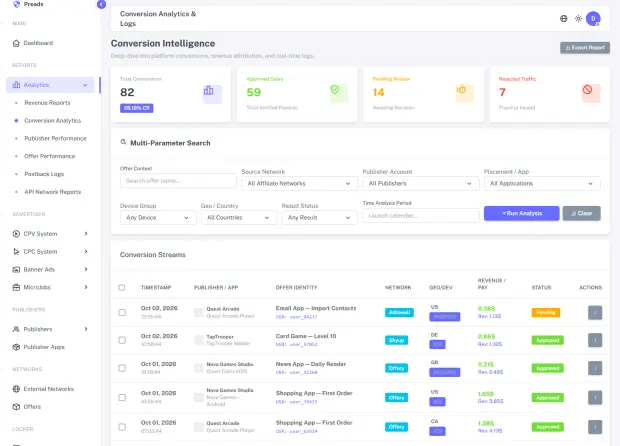Collapse the sidebar with the round arrow button
The image size is (620, 446).
point(101,4)
